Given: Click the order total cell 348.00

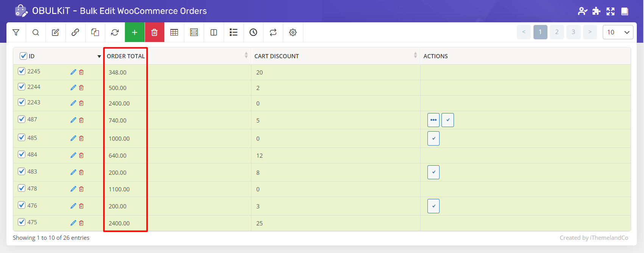Looking at the screenshot, I should pyautogui.click(x=118, y=73).
